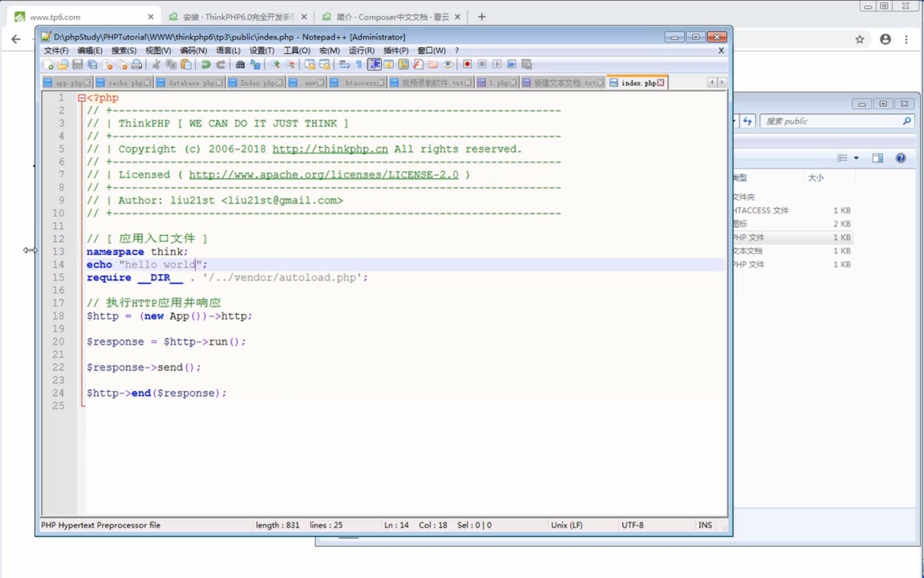This screenshot has height=578, width=924.
Task: Click the Zoom Out icon
Action: click(x=290, y=64)
